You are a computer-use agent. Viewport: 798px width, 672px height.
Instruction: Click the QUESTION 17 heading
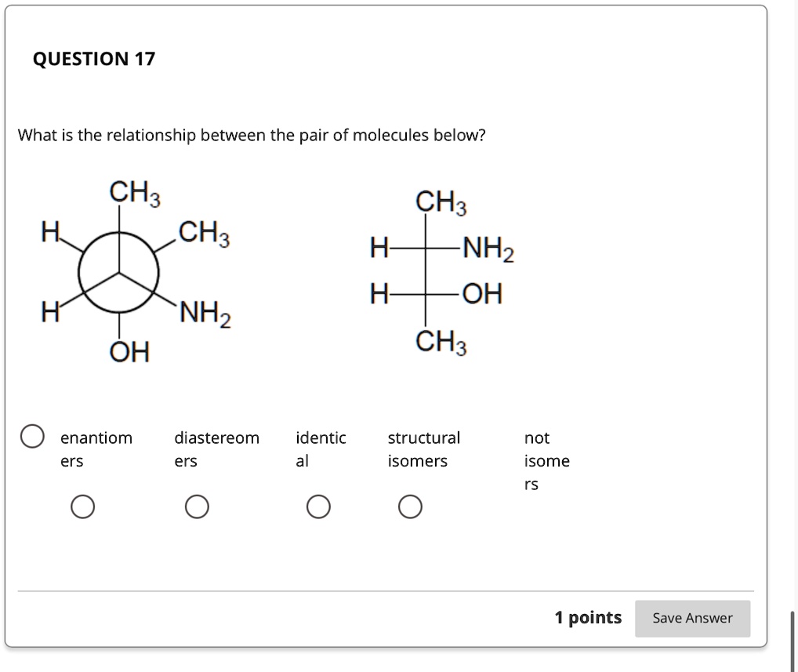click(94, 58)
